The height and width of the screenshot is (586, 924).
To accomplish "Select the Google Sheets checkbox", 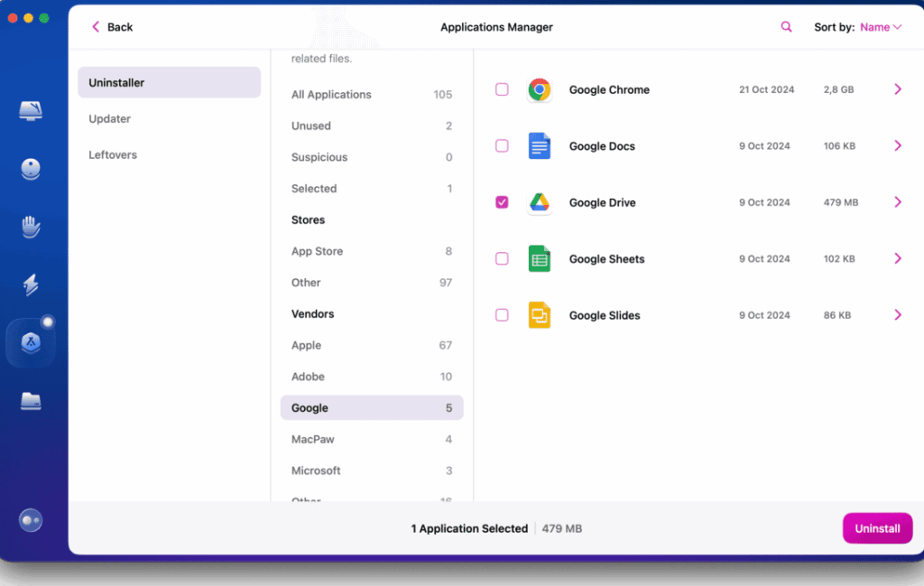I will (x=502, y=259).
